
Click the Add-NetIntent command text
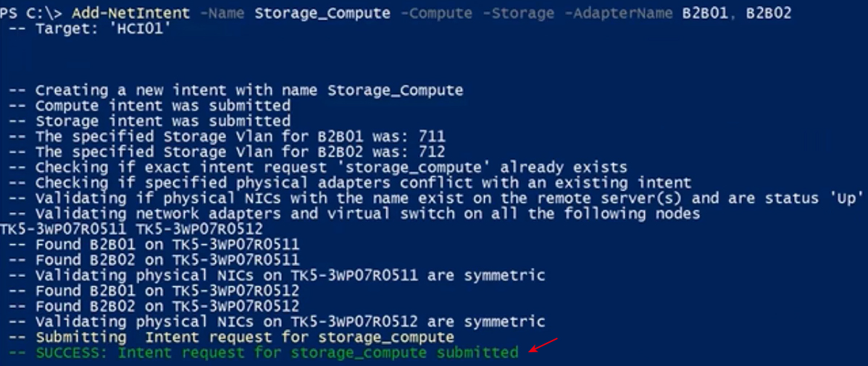pyautogui.click(x=130, y=13)
